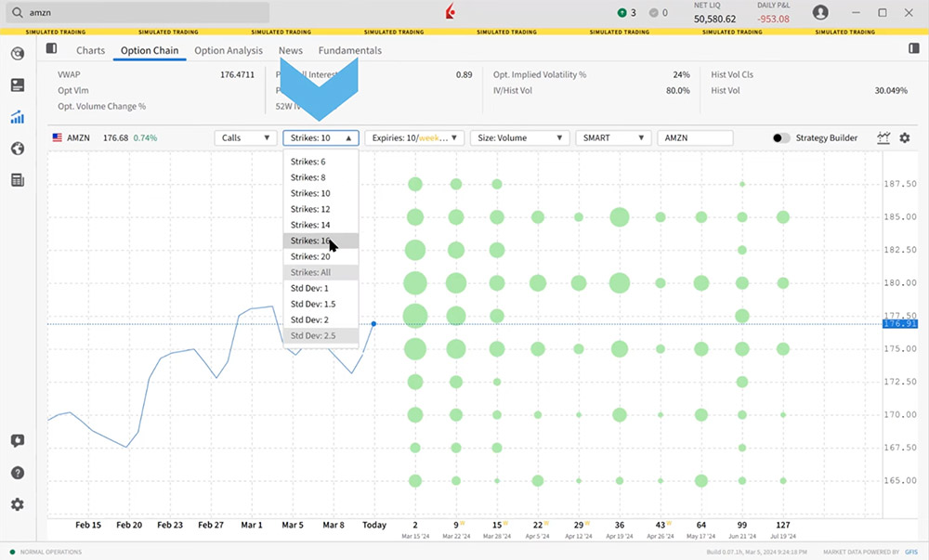Open the Calls dropdown

point(245,138)
